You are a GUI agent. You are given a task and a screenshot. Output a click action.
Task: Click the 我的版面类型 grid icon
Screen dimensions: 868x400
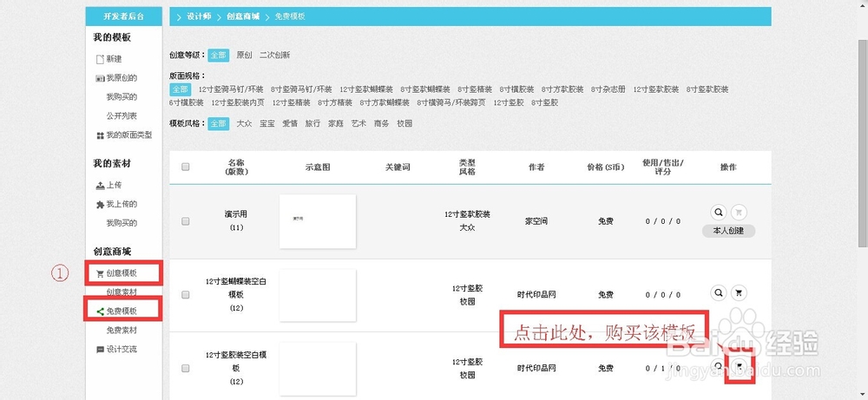coord(100,135)
